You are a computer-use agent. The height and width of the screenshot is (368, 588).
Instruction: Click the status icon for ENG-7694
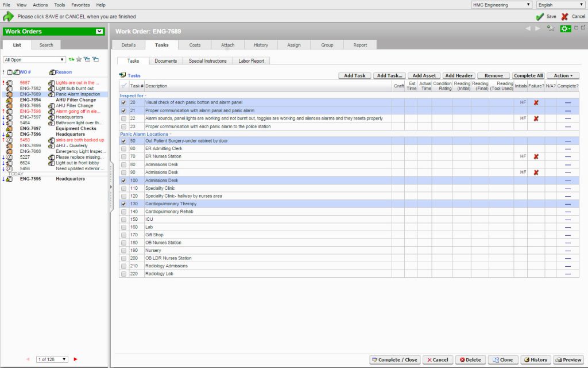click(9, 100)
